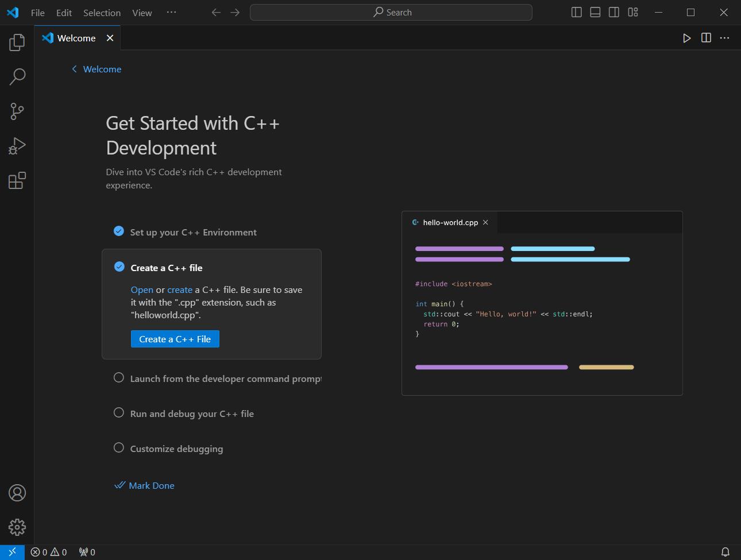Expand Customize debugging step
This screenshot has width=741, height=560.
(176, 449)
